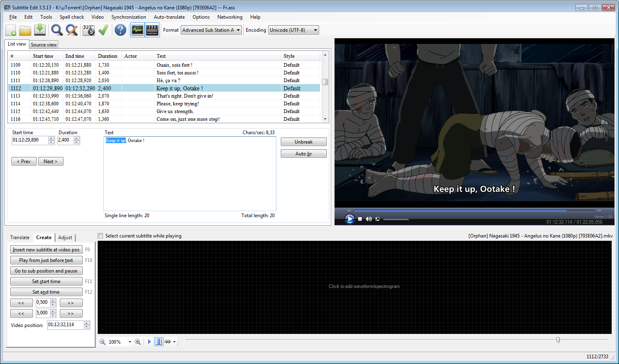The height and width of the screenshot is (364, 619).
Task: Click the subtitle list scrollbar thumb
Action: tap(325, 82)
